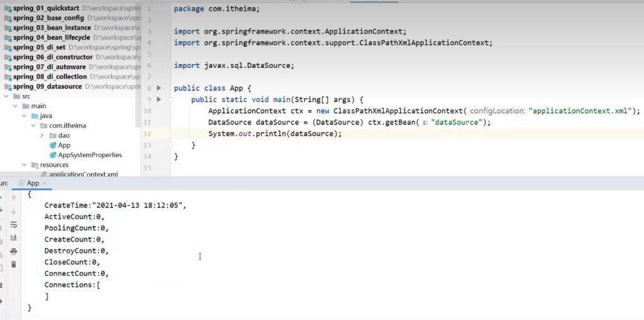Screen dimensions: 644x320
Task: Collapse the resources folder node
Action: [25, 165]
